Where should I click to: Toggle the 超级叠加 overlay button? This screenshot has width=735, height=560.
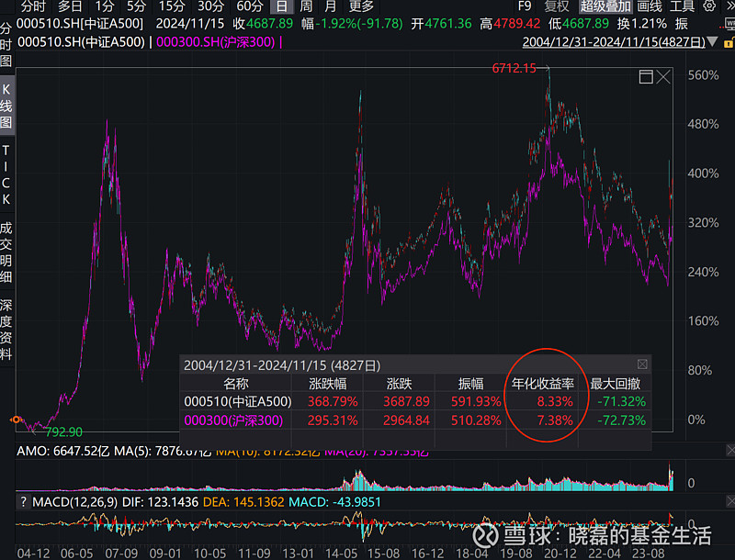(605, 6)
